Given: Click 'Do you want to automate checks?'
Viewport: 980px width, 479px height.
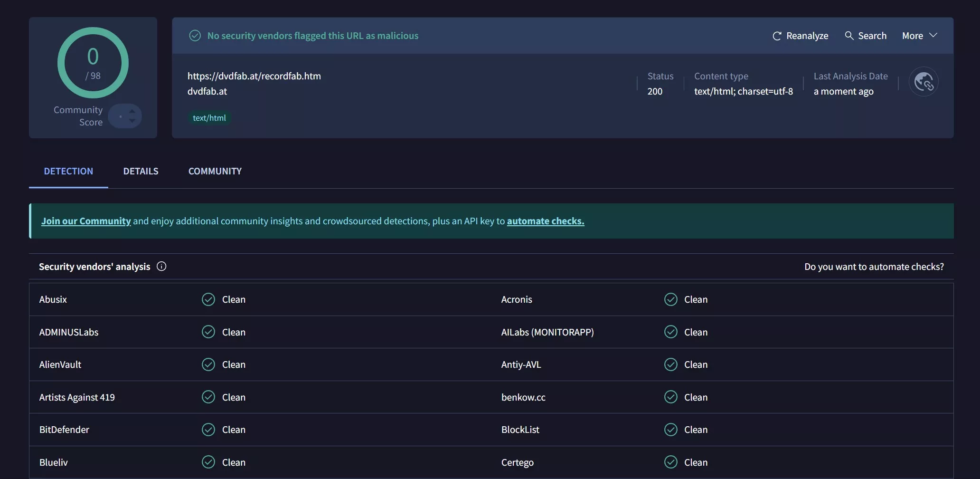Looking at the screenshot, I should (874, 267).
